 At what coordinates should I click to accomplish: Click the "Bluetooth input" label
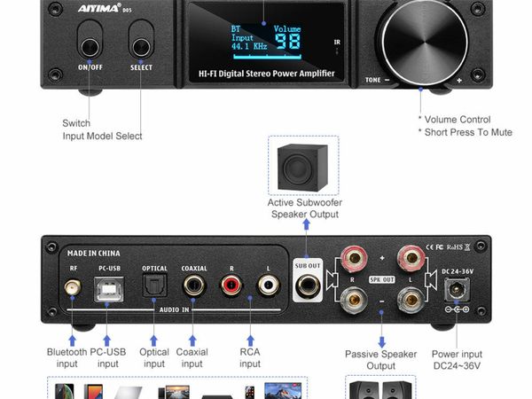[x=66, y=358]
